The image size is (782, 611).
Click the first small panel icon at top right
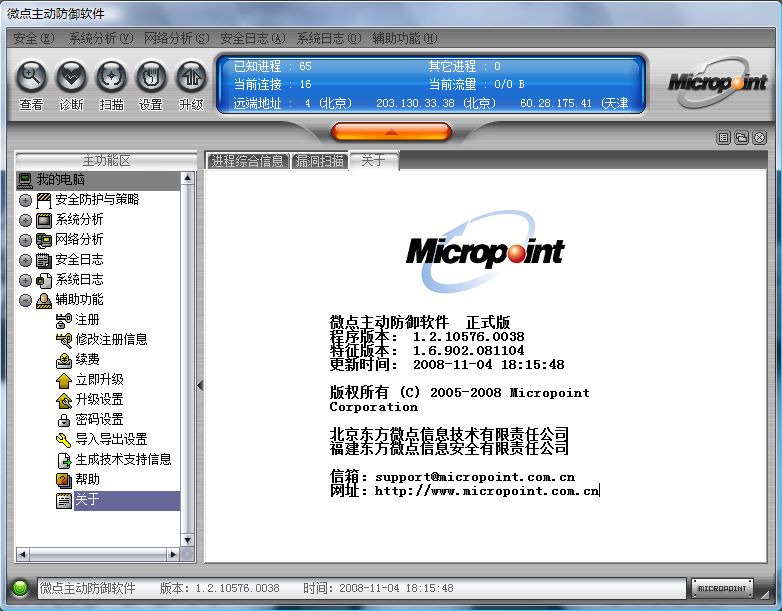(x=723, y=138)
